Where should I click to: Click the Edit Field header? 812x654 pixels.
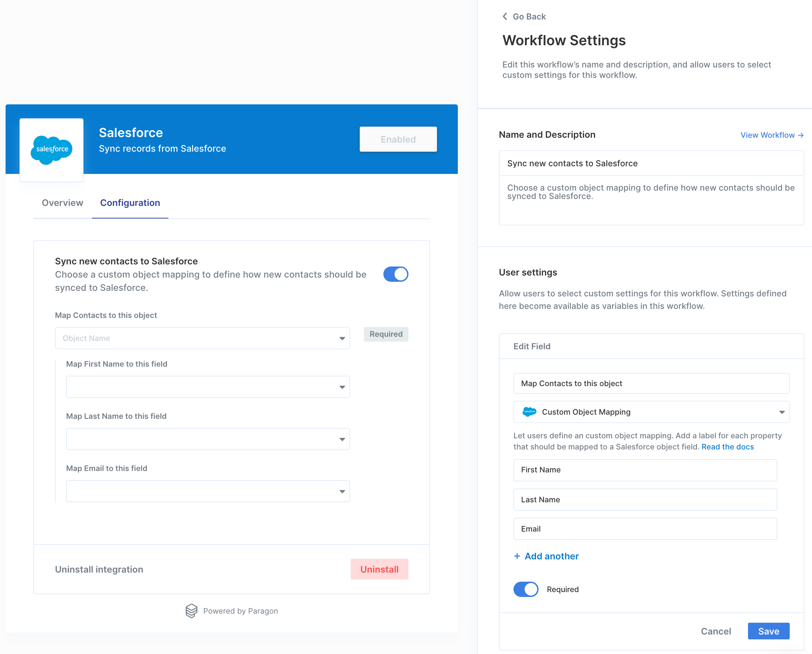(x=532, y=346)
